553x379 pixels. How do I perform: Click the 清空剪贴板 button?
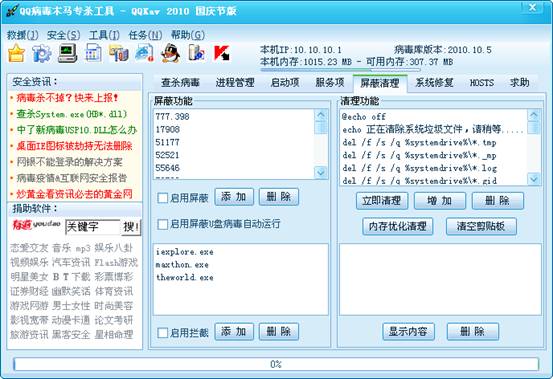click(x=481, y=226)
